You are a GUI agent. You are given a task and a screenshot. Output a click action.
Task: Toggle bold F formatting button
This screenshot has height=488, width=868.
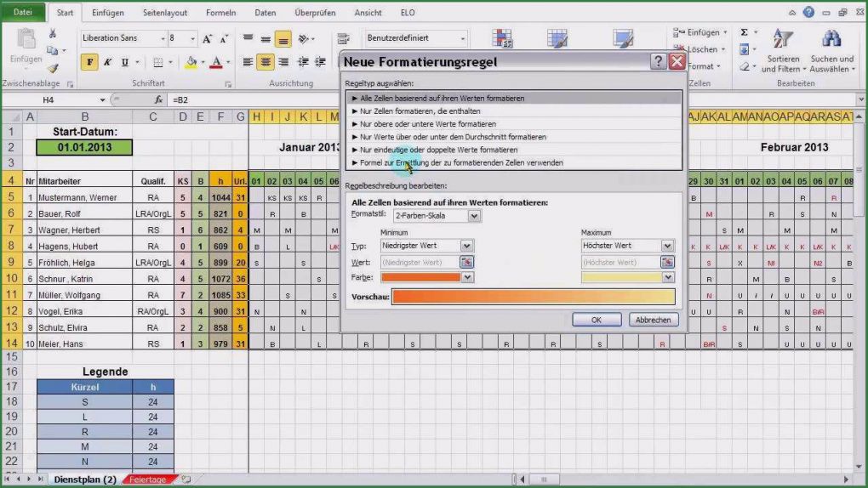89,62
